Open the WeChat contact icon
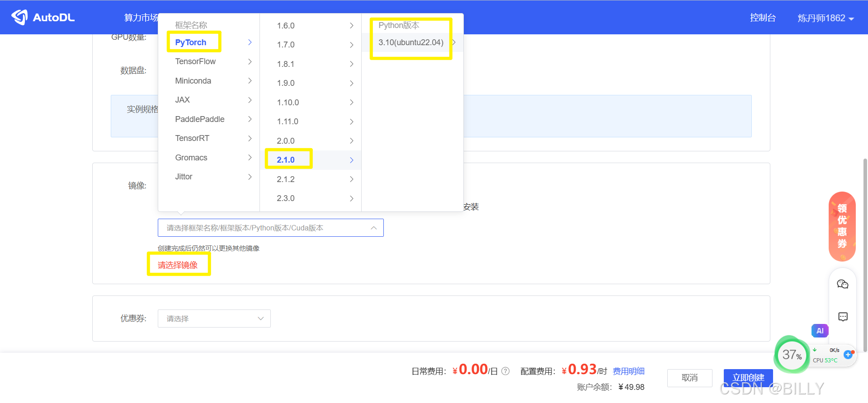 click(x=843, y=284)
